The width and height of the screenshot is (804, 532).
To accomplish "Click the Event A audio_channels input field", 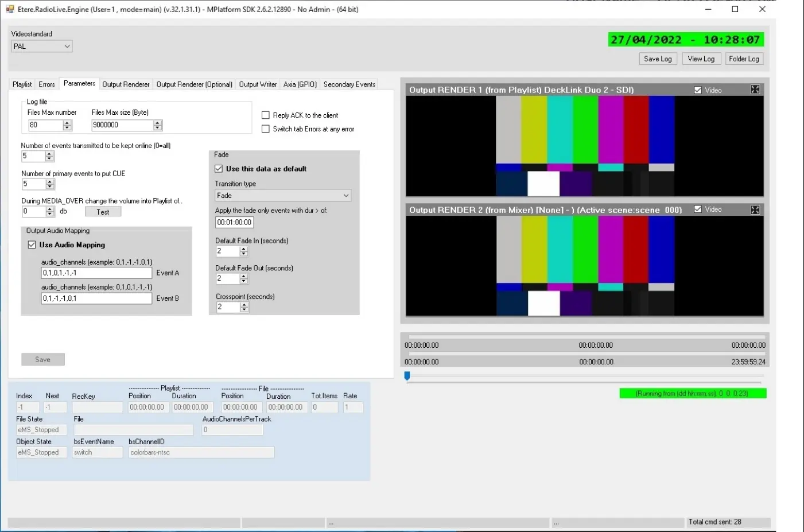I will coord(96,273).
